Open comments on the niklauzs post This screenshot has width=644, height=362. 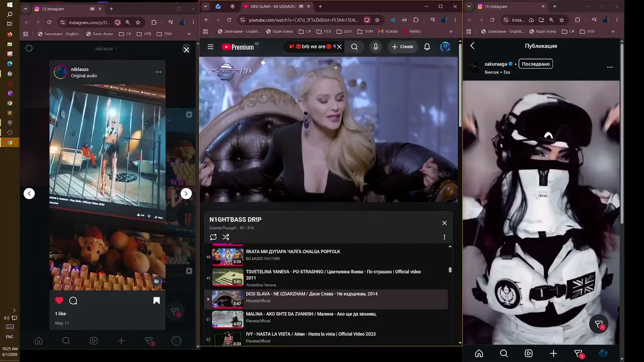click(73, 301)
